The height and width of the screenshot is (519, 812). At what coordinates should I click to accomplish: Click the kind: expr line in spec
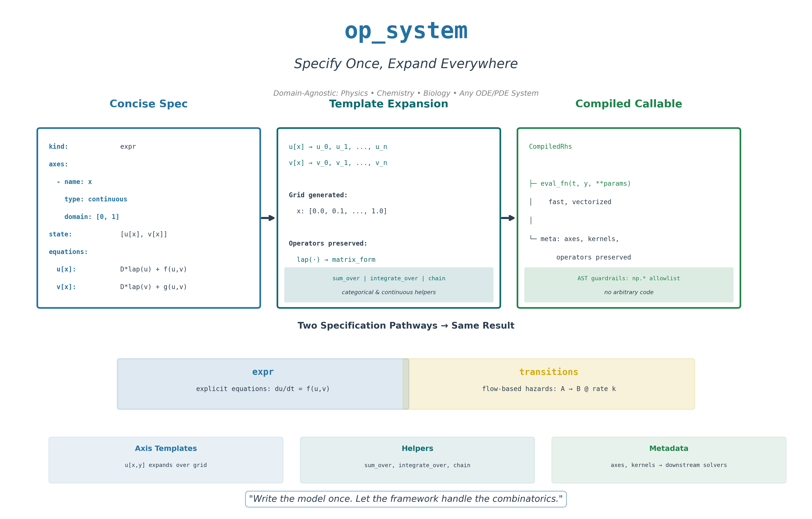click(x=92, y=146)
